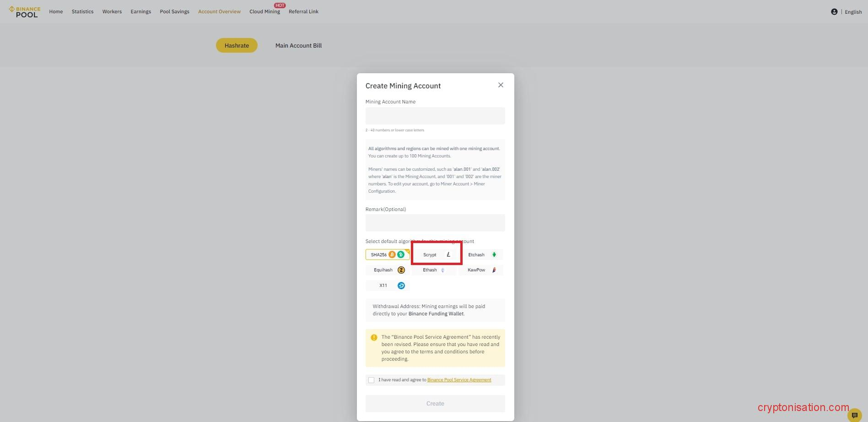Open the Cloud Mining menu item

(x=264, y=12)
